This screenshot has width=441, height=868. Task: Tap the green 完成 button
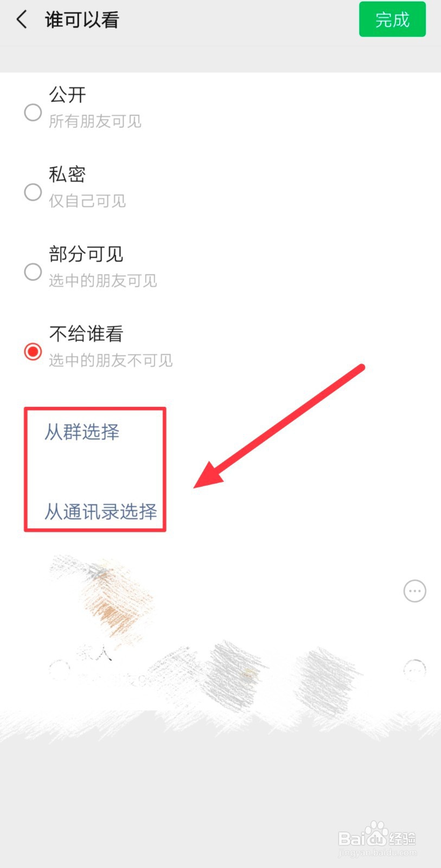coord(392,20)
